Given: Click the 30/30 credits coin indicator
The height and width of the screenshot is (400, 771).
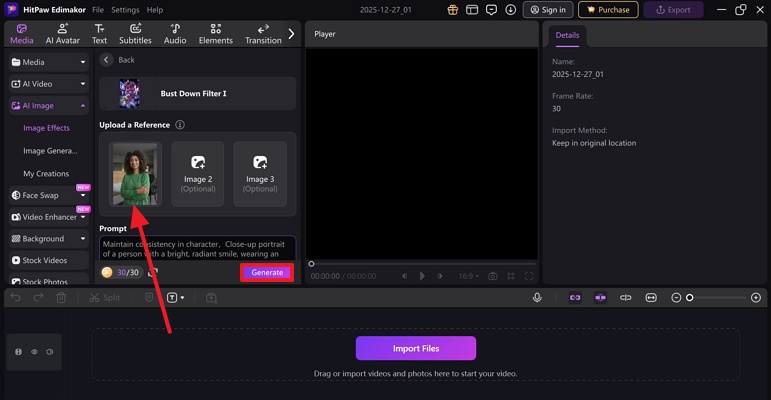Looking at the screenshot, I should tap(120, 272).
